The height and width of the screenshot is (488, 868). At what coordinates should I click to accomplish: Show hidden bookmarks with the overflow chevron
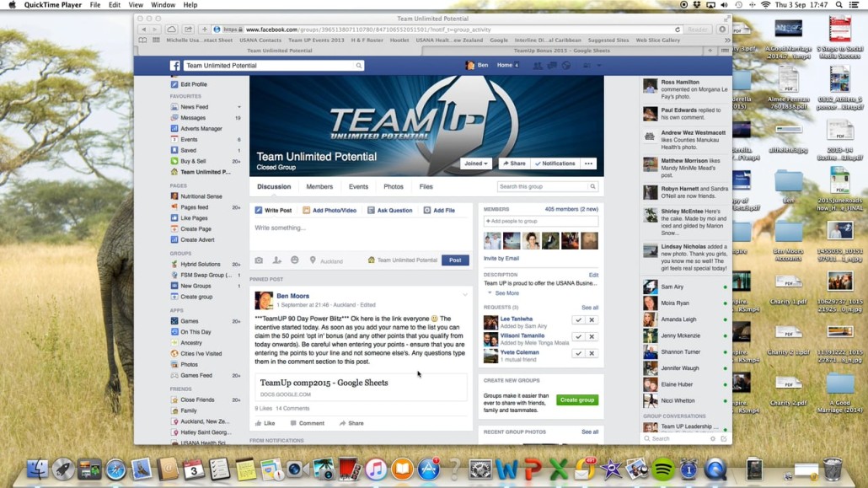pos(726,40)
